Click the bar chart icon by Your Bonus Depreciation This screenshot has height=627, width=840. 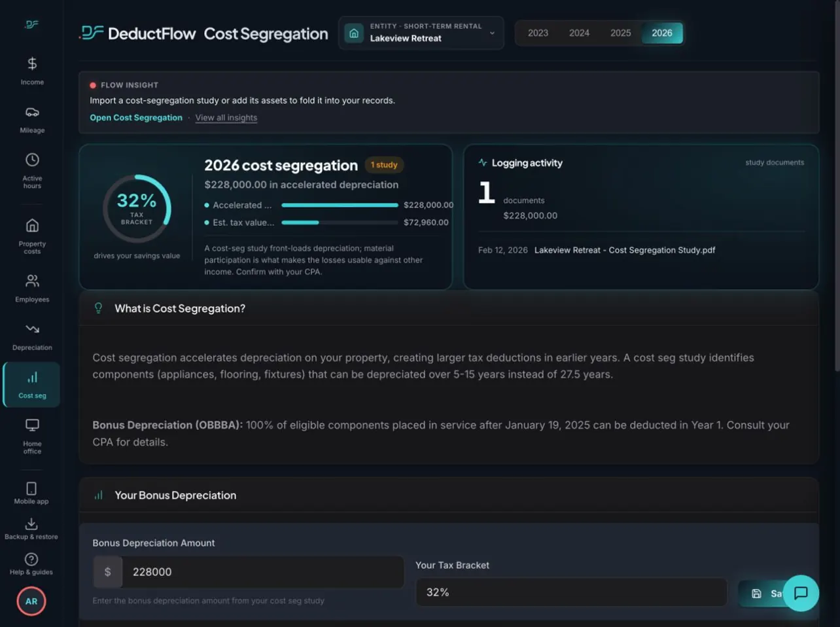click(x=98, y=495)
